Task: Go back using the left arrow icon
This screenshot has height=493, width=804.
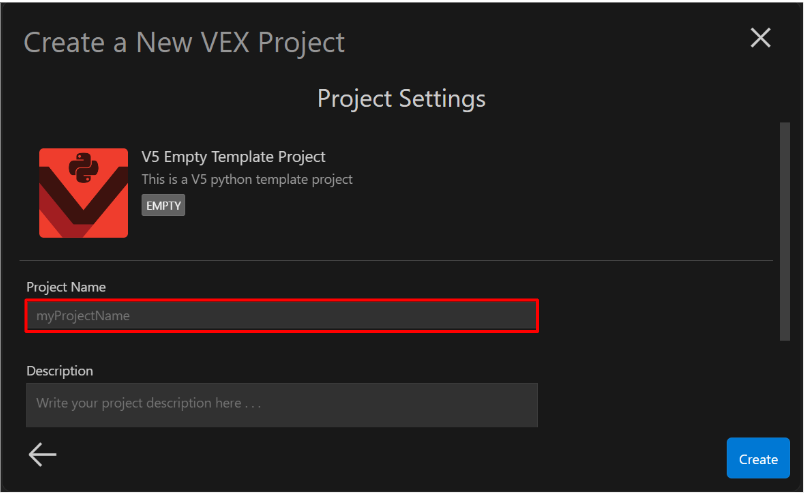Action: [43, 455]
